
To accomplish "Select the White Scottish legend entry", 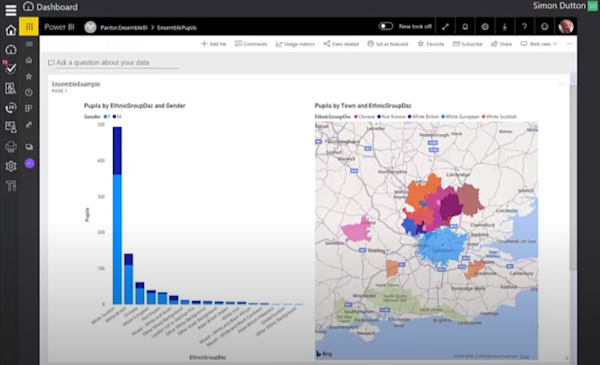I will point(499,116).
